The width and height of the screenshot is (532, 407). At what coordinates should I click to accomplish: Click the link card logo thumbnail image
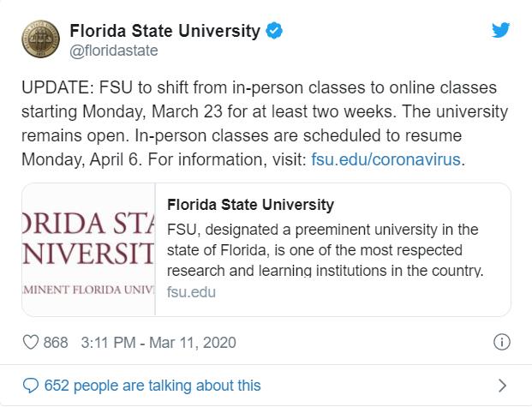tap(88, 249)
